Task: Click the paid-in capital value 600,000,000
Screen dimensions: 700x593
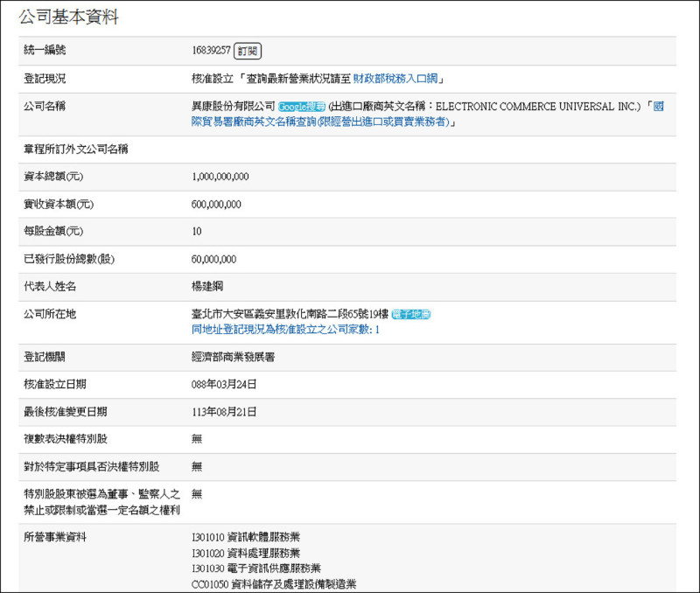Action: (216, 205)
